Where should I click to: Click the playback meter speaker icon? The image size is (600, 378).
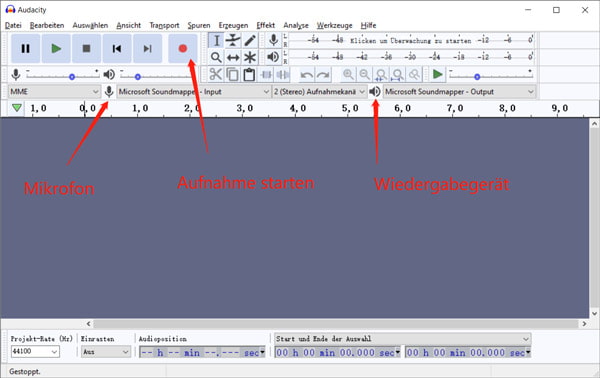coord(273,57)
